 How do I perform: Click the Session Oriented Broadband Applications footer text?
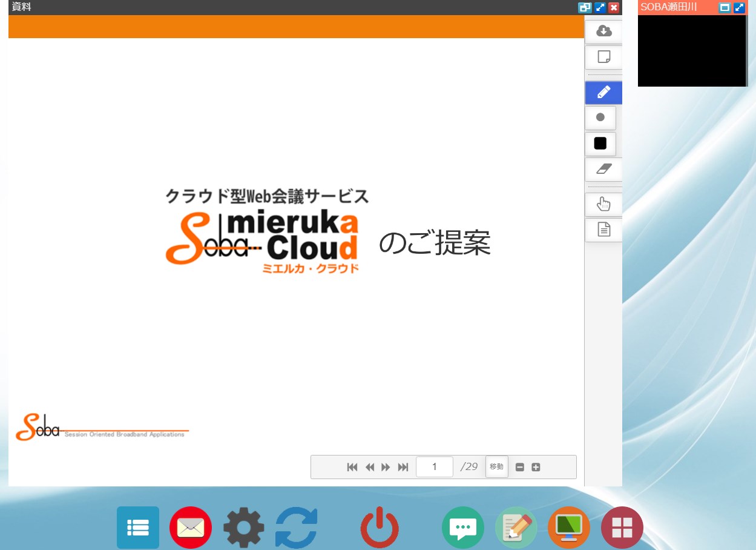pos(124,434)
